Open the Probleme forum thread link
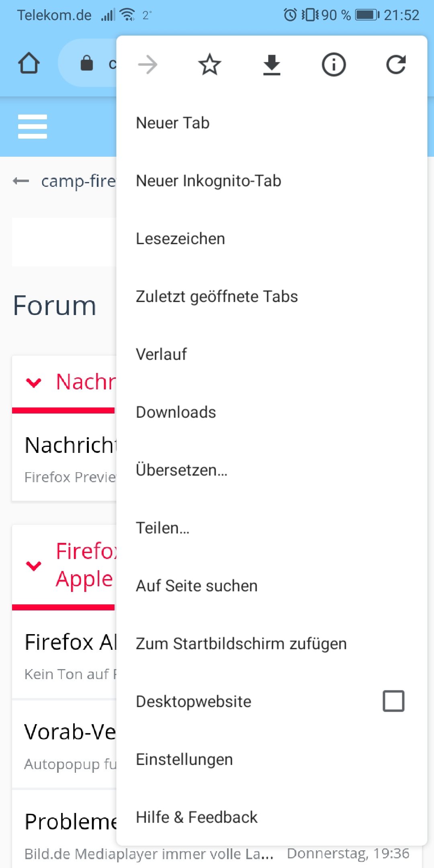434x868 pixels. [71, 821]
